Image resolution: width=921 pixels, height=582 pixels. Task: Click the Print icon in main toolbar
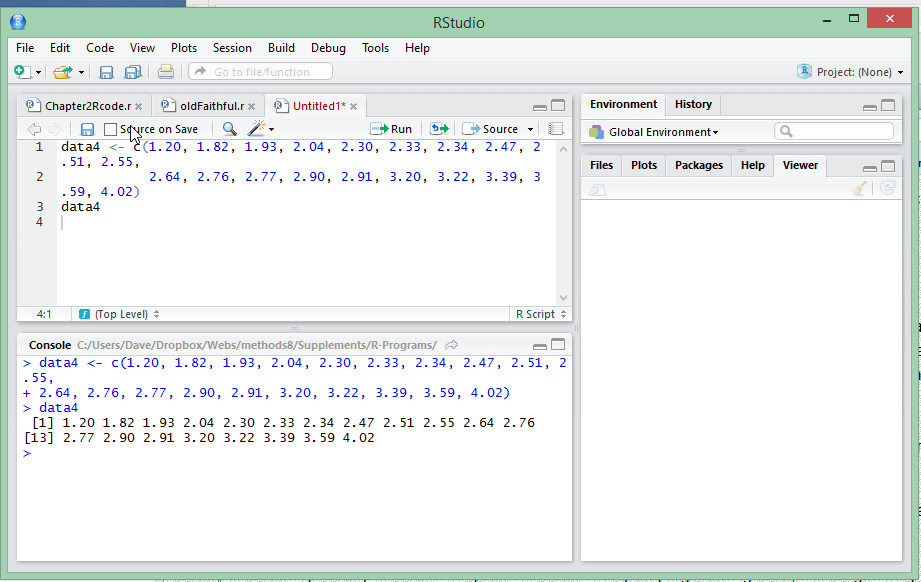[x=166, y=72]
